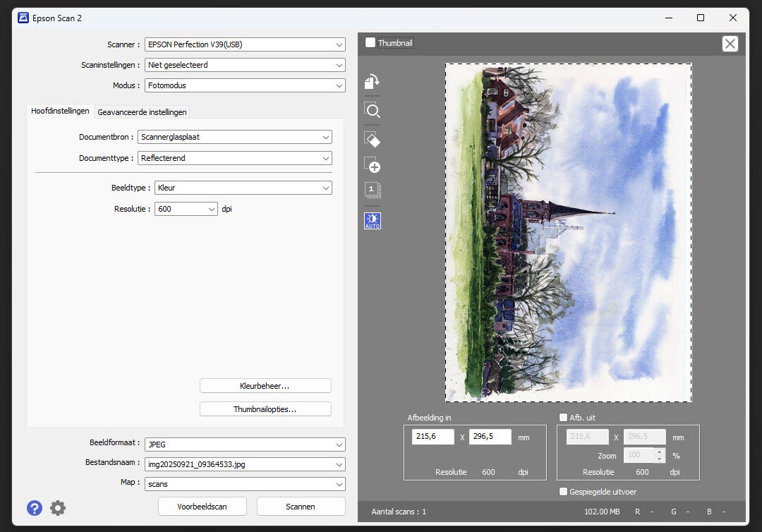Click the add marquee plus icon
The height and width of the screenshot is (532, 762).
pos(372,165)
